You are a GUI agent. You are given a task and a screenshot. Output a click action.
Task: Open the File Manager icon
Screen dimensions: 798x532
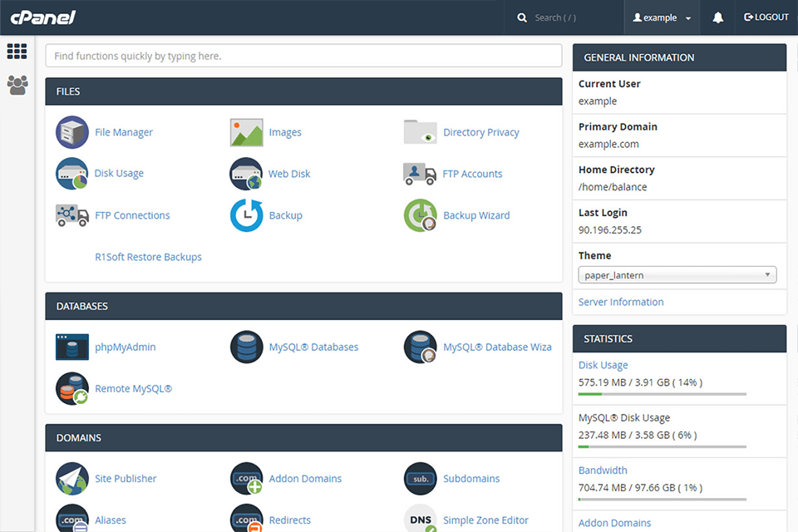coord(71,132)
